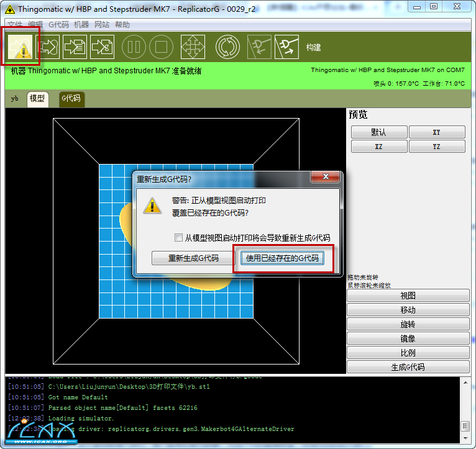Open the 帮助 menu
The height and width of the screenshot is (449, 476).
point(122,25)
